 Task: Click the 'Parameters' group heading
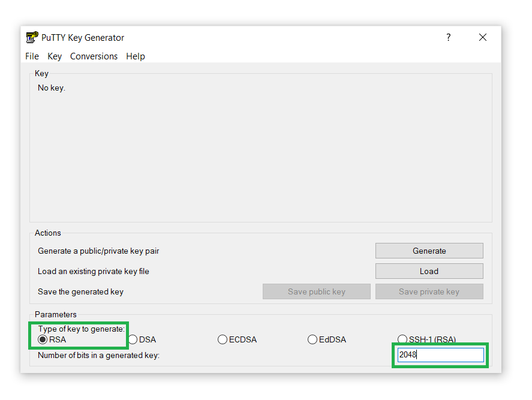click(56, 314)
